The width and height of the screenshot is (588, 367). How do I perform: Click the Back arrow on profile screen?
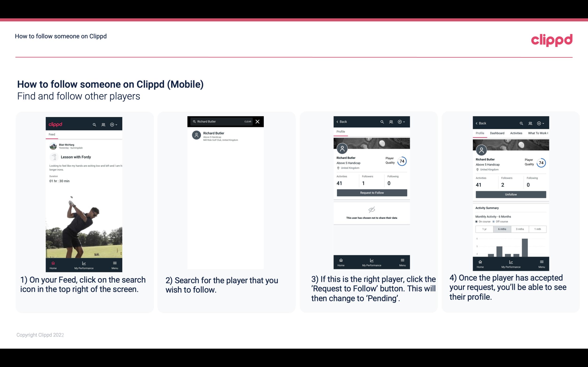[338, 122]
